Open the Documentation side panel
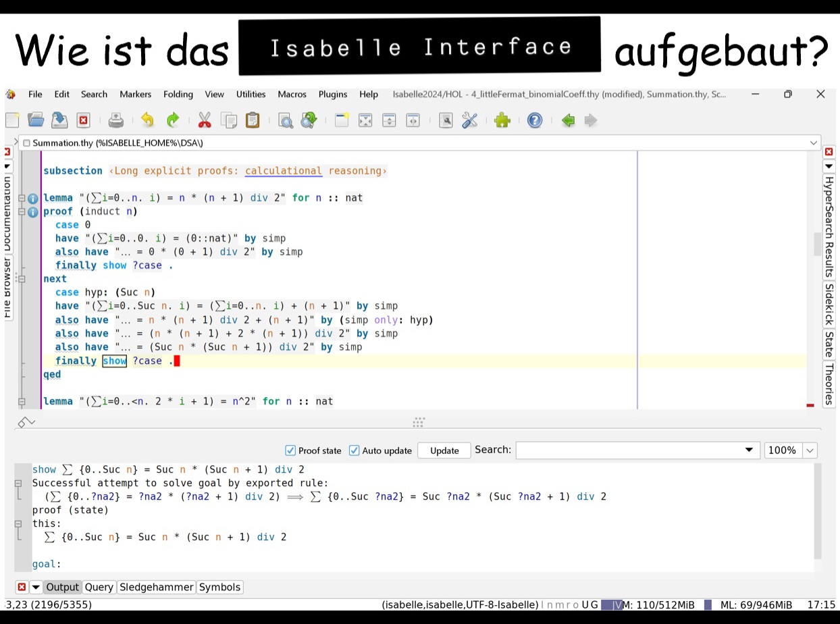840x624 pixels. (7, 213)
